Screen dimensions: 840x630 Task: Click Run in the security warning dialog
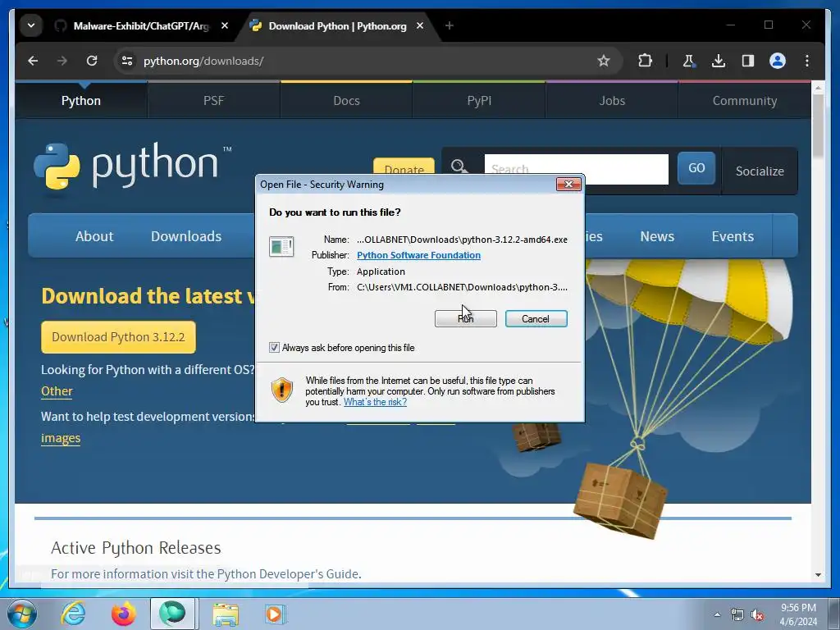point(466,319)
